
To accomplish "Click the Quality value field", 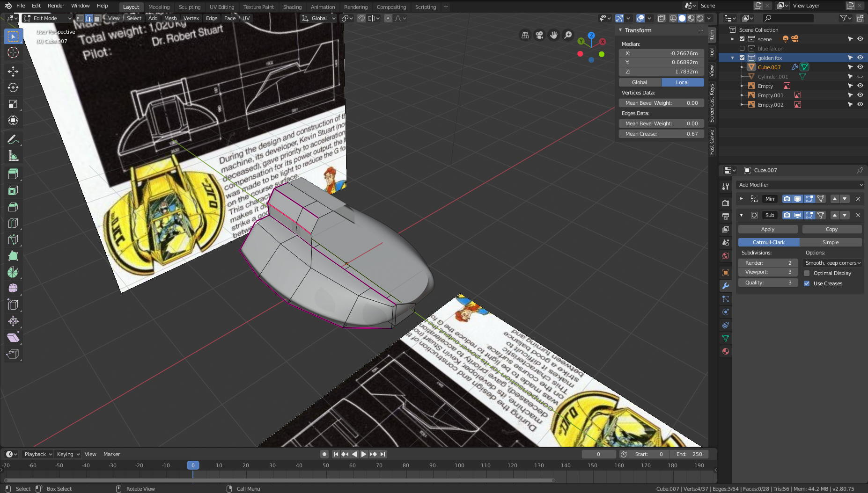I will pyautogui.click(x=768, y=283).
